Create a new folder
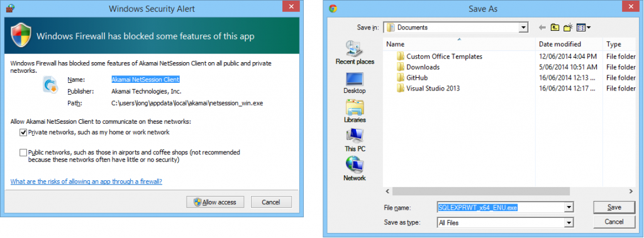 point(568,28)
